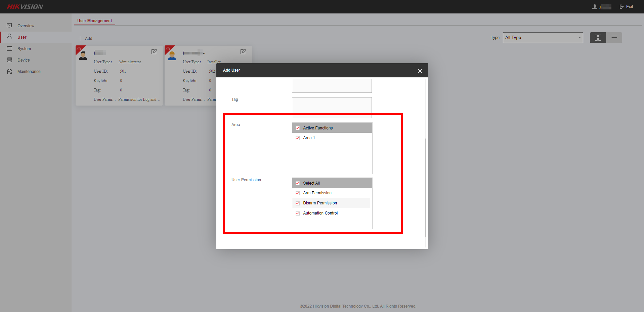The height and width of the screenshot is (312, 644).
Task: Open the Maintenance icon in sidebar
Action: click(x=9, y=71)
